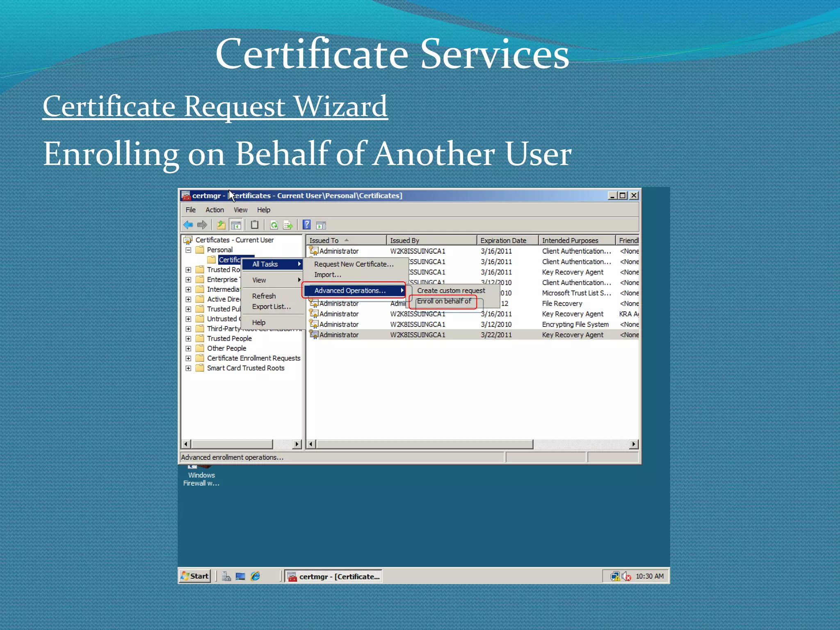Open Server Manager quick launch icon
The width and height of the screenshot is (840, 630).
[x=226, y=576]
